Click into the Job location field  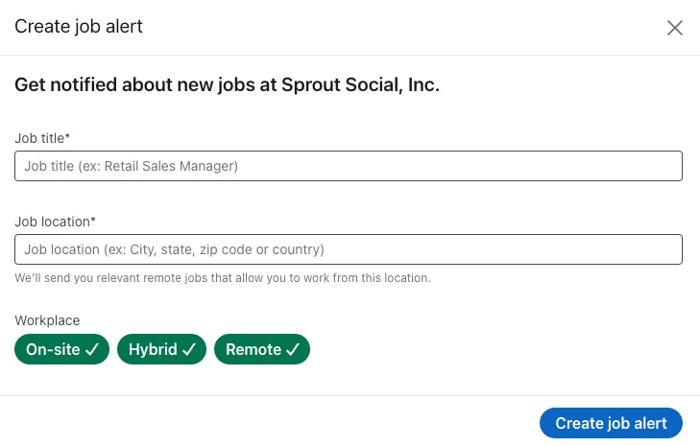point(348,249)
